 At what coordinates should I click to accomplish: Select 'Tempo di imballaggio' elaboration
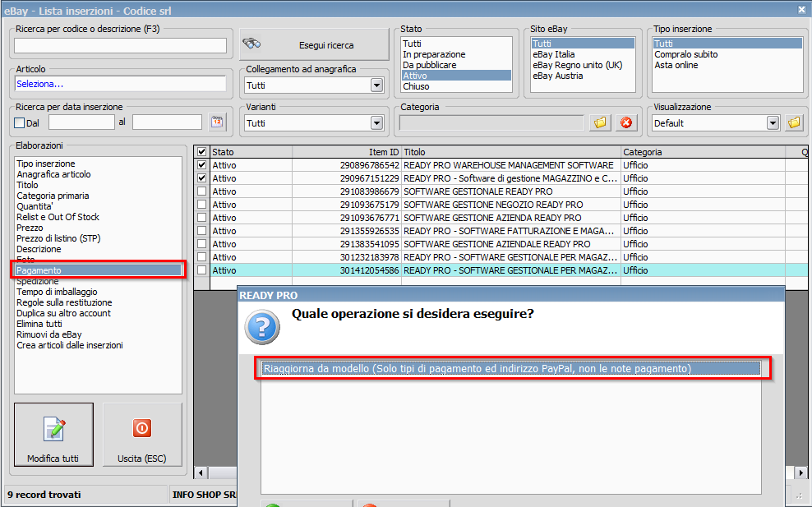point(98,292)
